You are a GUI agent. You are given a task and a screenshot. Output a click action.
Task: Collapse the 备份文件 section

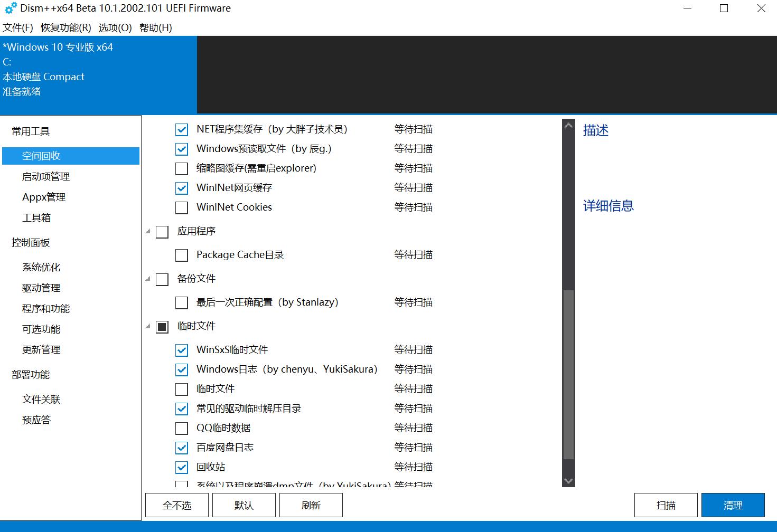[148, 279]
